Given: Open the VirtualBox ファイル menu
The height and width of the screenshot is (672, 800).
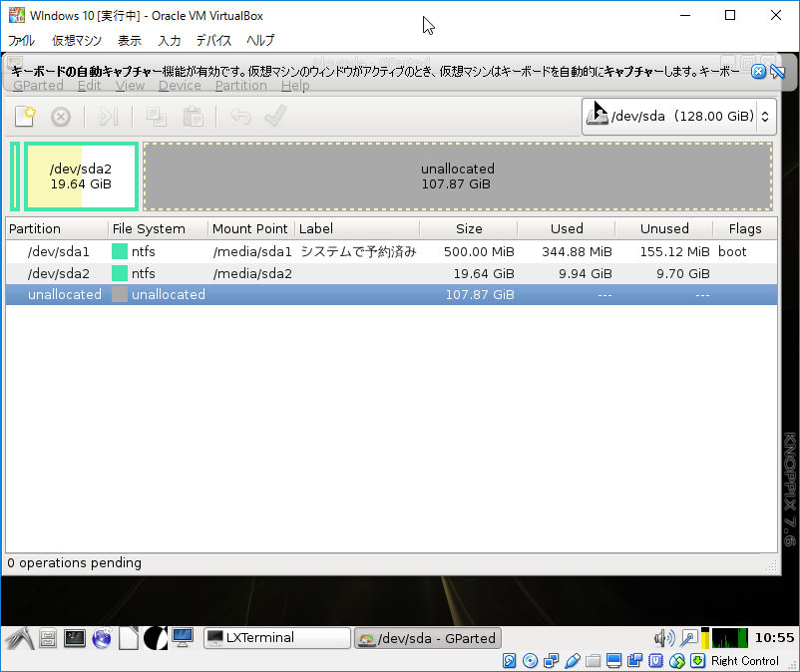Looking at the screenshot, I should coord(21,40).
